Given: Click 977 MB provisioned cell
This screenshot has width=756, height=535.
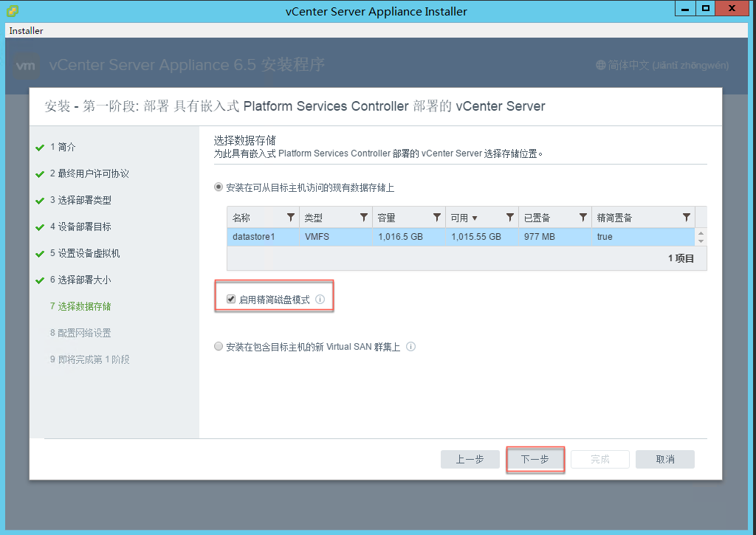Looking at the screenshot, I should [555, 237].
